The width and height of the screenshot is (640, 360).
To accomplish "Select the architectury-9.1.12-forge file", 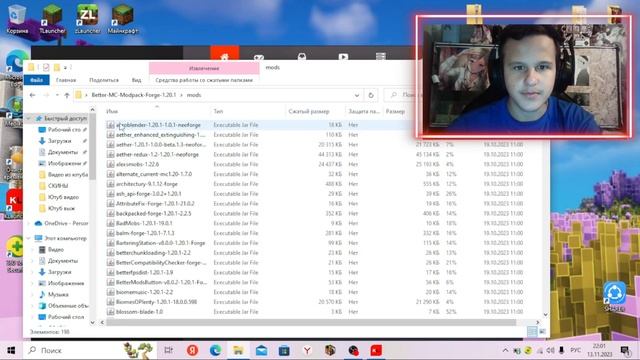I will (147, 184).
